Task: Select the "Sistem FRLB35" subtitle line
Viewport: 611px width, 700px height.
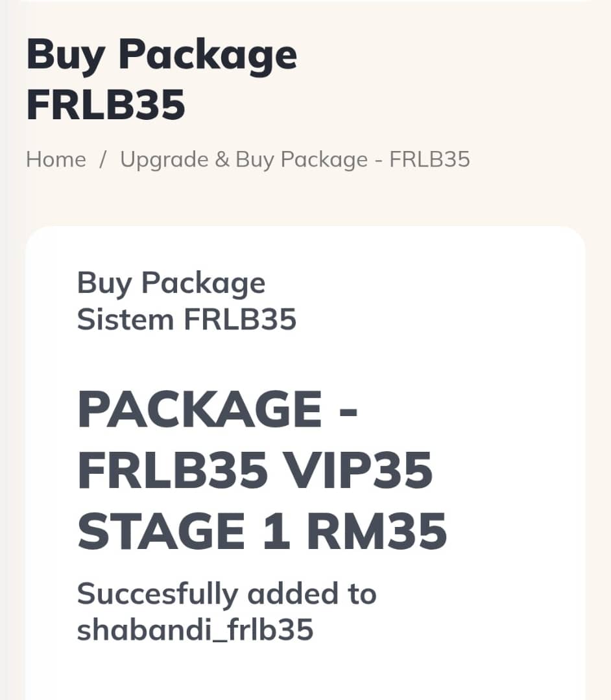Action: click(x=187, y=320)
